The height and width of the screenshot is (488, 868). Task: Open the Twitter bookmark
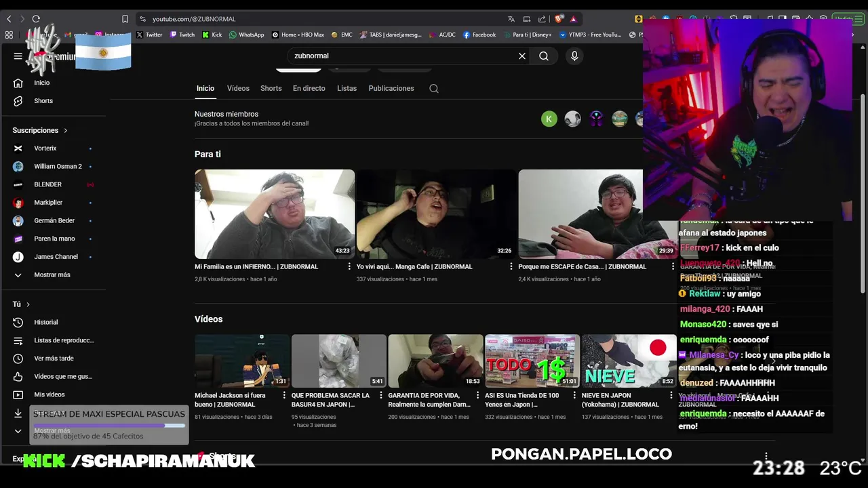149,35
